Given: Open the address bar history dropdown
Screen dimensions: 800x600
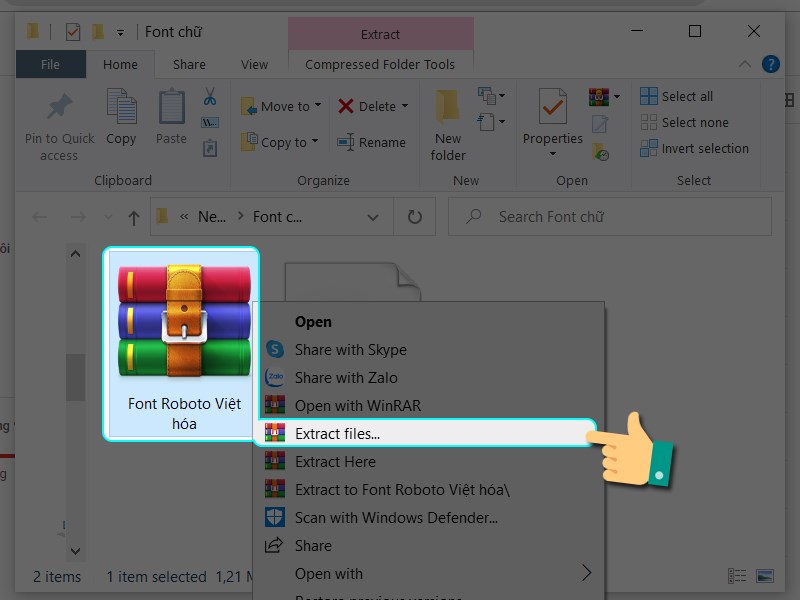Looking at the screenshot, I should point(373,217).
